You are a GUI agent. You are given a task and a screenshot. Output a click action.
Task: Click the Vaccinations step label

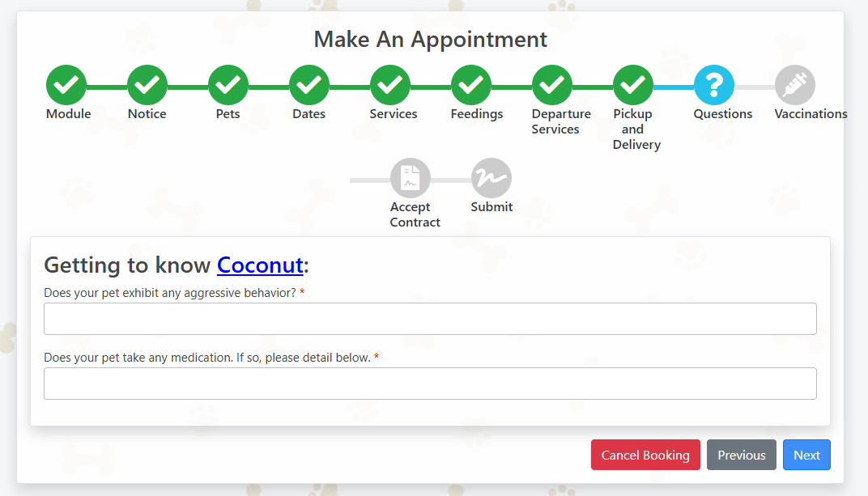pos(811,114)
